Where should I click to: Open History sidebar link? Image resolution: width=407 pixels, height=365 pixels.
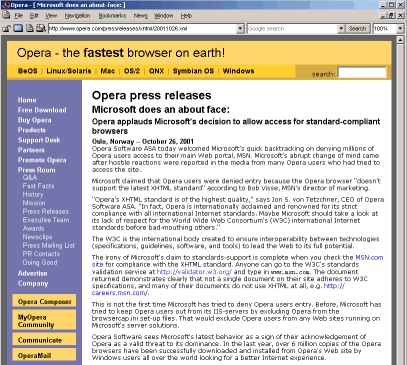pyautogui.click(x=33, y=194)
